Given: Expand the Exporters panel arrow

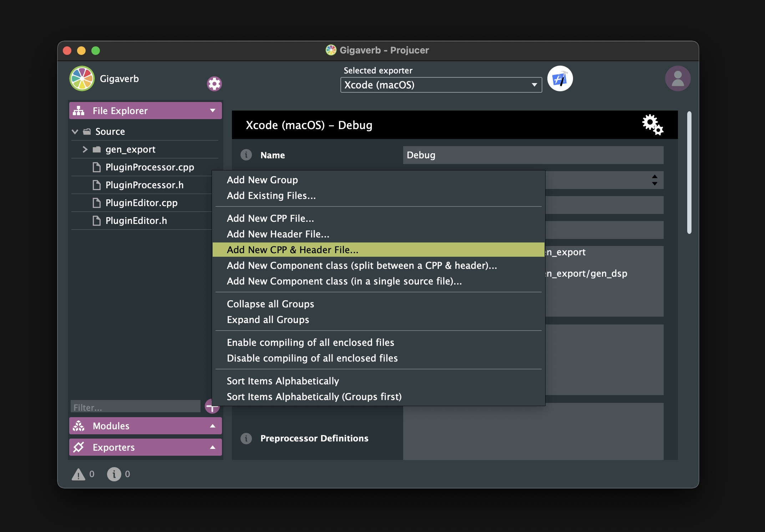Looking at the screenshot, I should pyautogui.click(x=213, y=447).
